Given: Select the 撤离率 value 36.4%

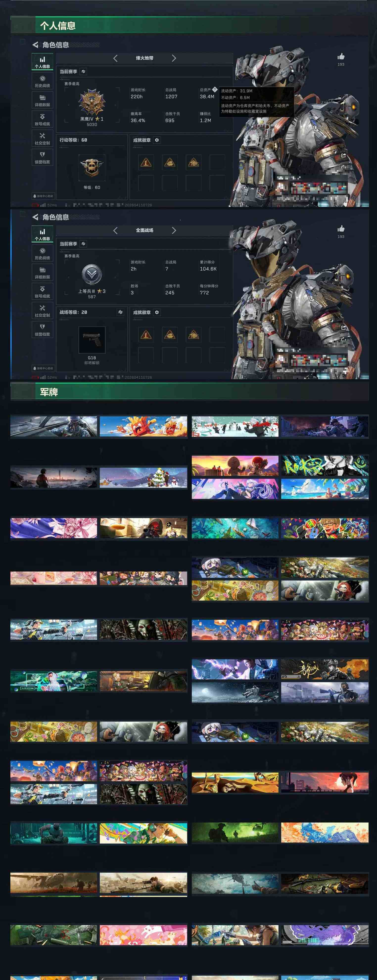Looking at the screenshot, I should (x=138, y=121).
